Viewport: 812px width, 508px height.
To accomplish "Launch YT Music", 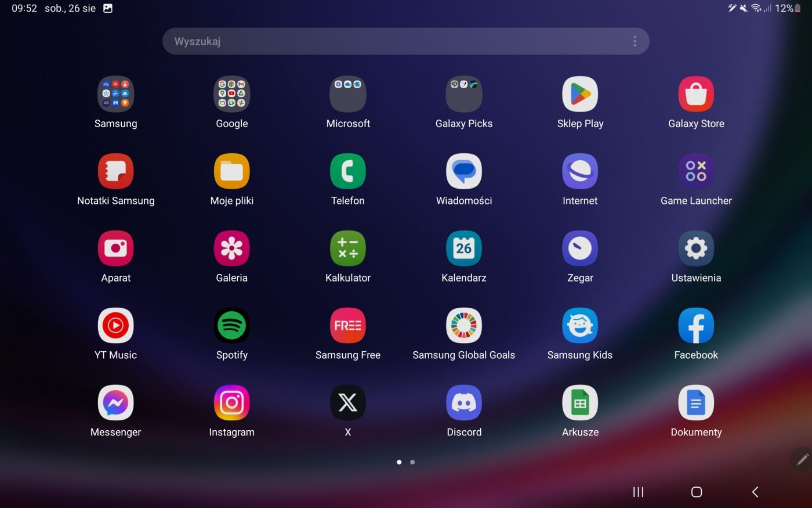I will pyautogui.click(x=115, y=326).
